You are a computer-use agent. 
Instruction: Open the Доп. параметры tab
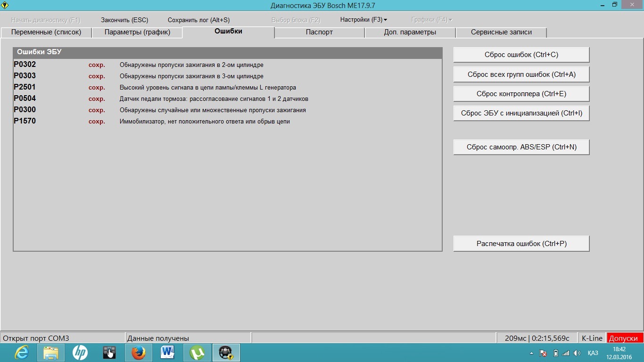(x=410, y=32)
